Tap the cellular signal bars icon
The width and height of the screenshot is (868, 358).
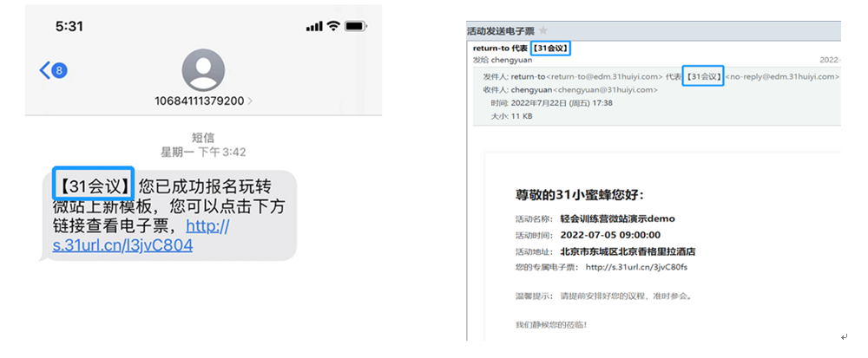[x=314, y=27]
